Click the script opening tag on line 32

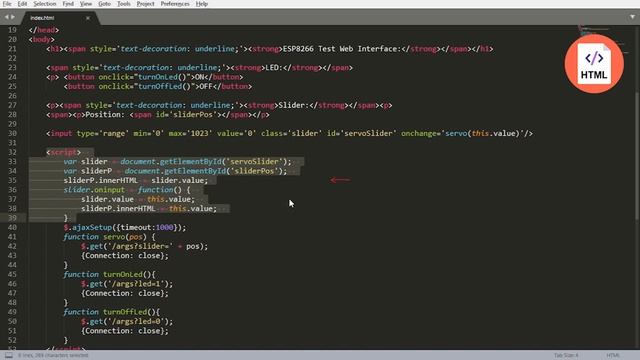tap(64, 152)
